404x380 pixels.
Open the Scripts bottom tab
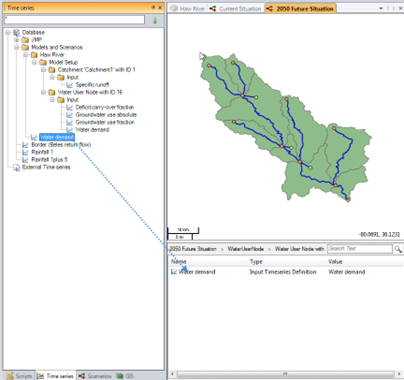(x=20, y=376)
